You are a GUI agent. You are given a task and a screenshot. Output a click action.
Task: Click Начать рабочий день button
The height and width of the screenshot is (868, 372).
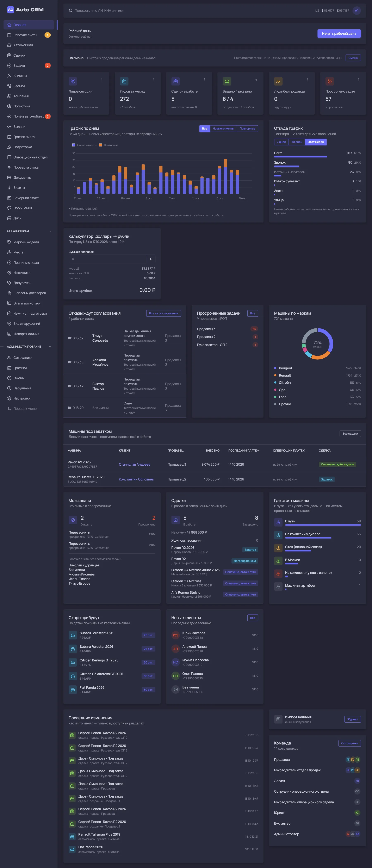[339, 33]
